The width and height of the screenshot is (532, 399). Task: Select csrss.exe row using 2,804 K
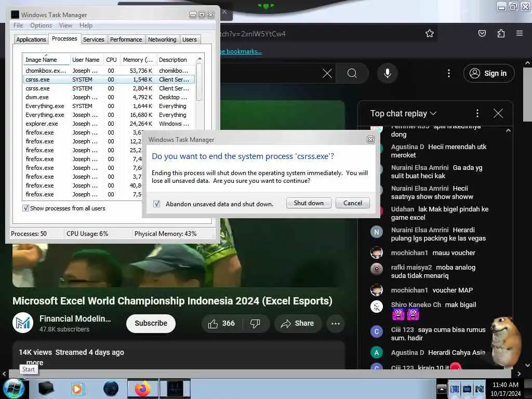(109, 88)
